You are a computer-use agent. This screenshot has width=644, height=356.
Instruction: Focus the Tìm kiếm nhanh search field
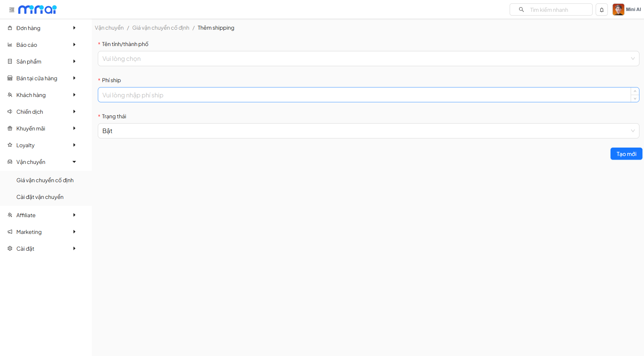(x=558, y=10)
